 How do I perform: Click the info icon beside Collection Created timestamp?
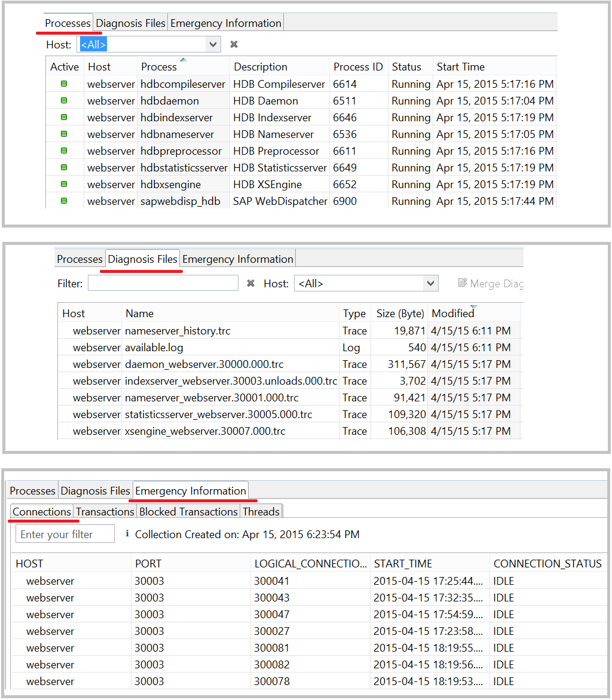tap(128, 534)
